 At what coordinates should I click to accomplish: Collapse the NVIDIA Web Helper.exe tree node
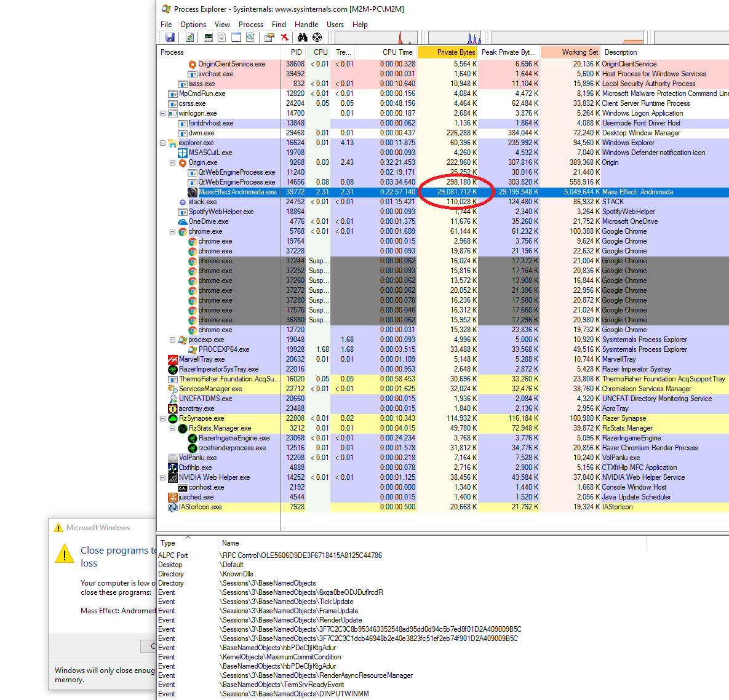click(163, 477)
